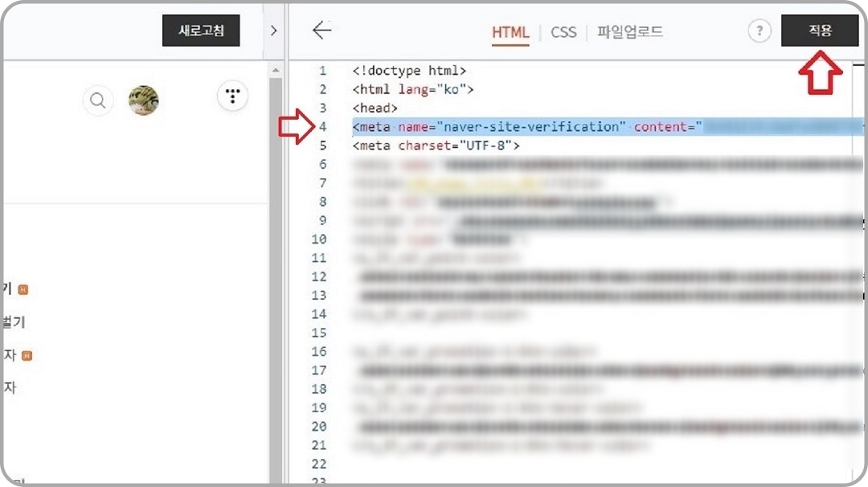Click the help question mark icon
This screenshot has height=487, width=868.
pos(759,31)
